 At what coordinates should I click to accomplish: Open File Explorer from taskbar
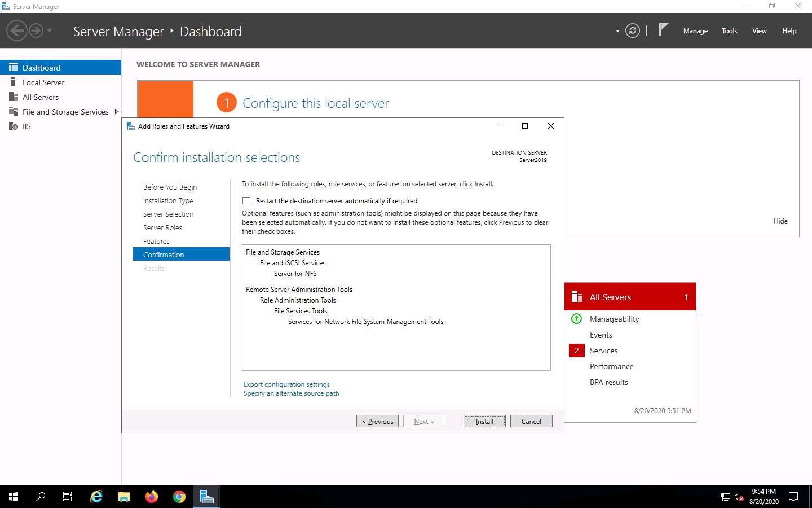tap(124, 497)
